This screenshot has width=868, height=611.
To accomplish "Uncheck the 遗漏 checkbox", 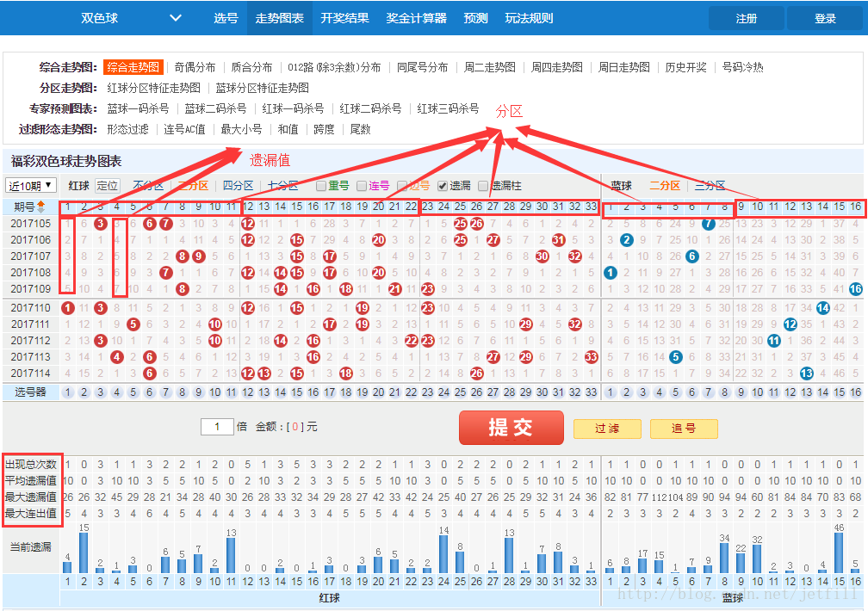I will point(443,186).
